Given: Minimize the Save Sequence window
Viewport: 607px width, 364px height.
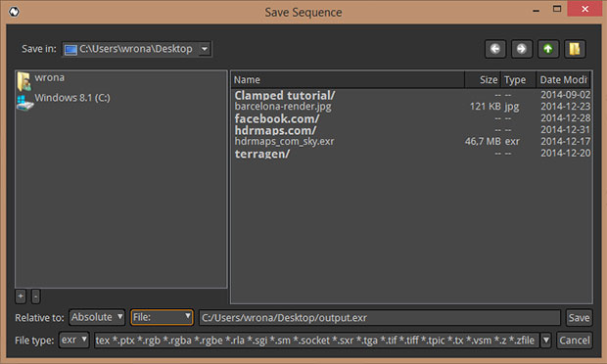Looking at the screenshot, I should pos(537,10).
